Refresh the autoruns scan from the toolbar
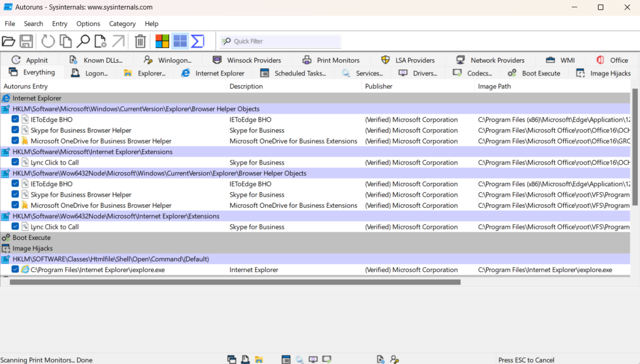640x364 pixels. coord(48,41)
